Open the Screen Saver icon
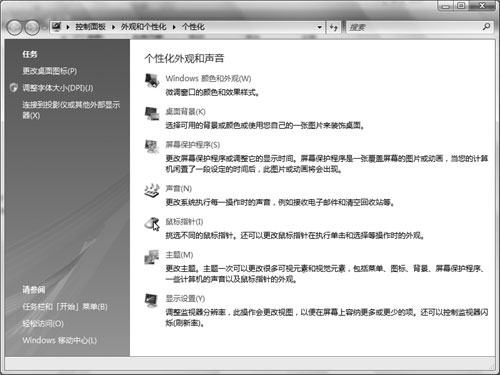Image resolution: width=500 pixels, height=375 pixels. coord(152,147)
